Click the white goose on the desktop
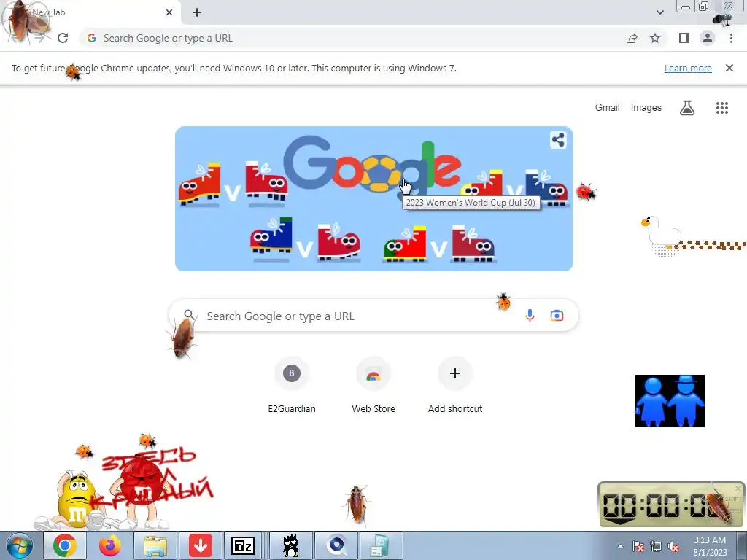 click(x=662, y=236)
